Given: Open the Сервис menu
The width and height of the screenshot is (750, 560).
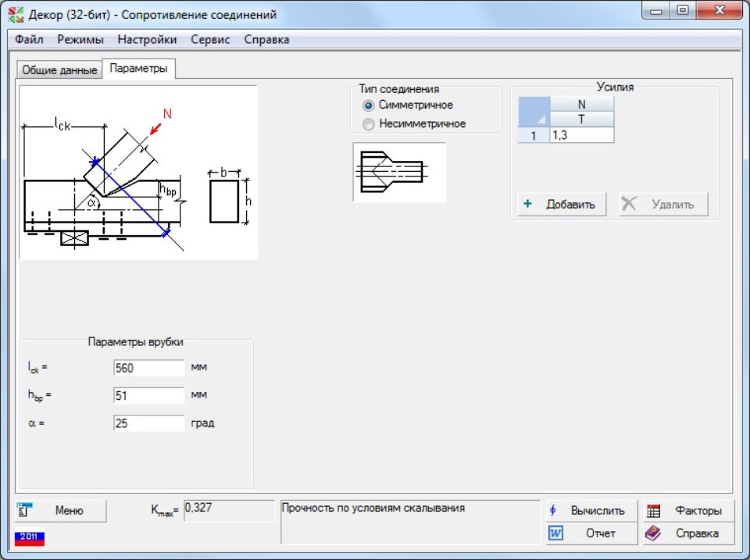Looking at the screenshot, I should pos(210,40).
